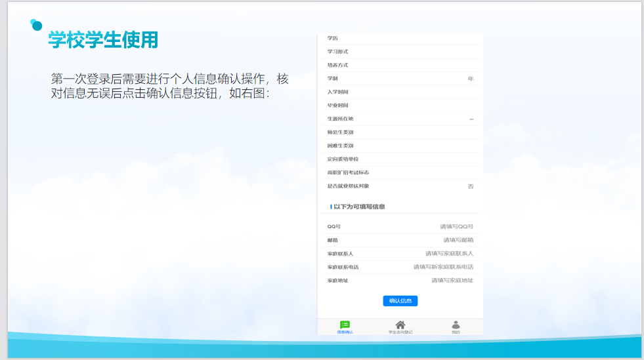Open the 我的 profile icon
The height and width of the screenshot is (360, 644).
pos(456,326)
